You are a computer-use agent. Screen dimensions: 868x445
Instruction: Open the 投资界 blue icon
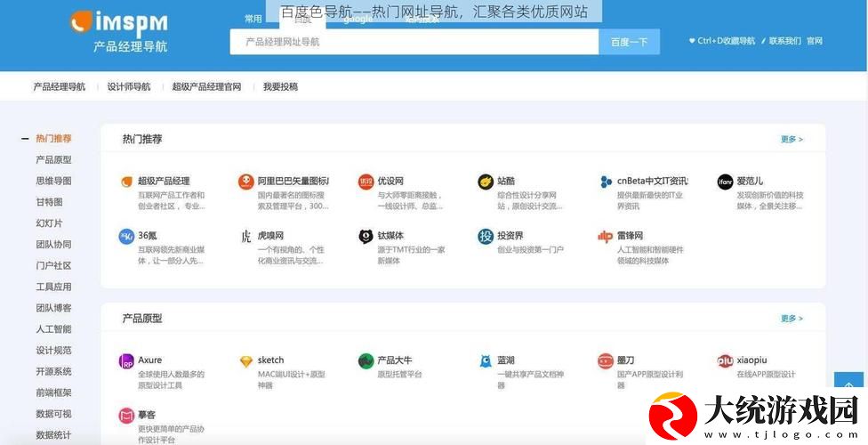point(486,237)
